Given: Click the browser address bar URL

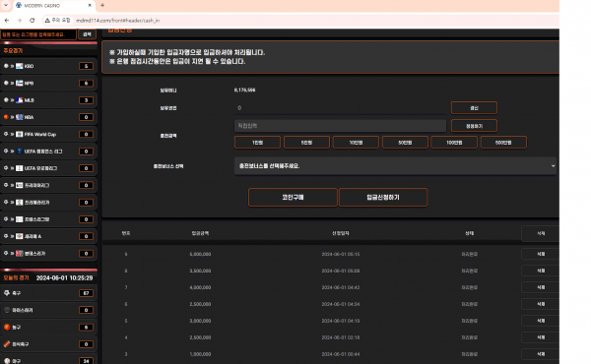Looking at the screenshot, I should coord(117,21).
